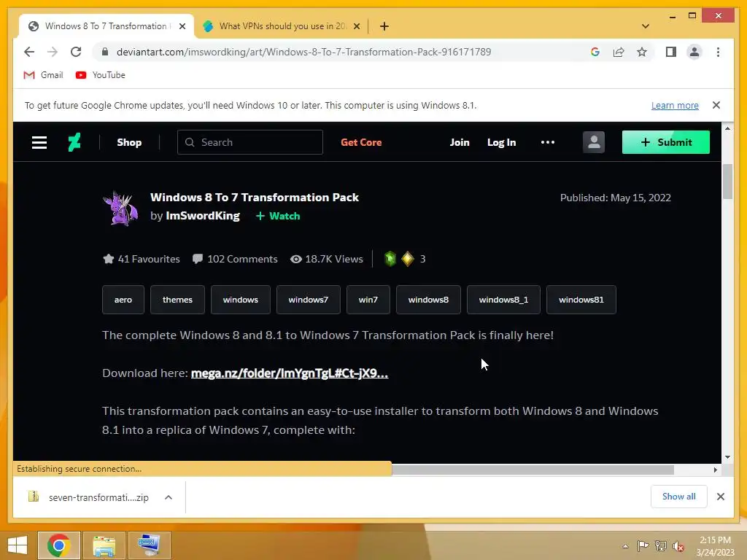Close the Windows 8 To 7 Transformation tab
This screenshot has width=747, height=560.
tap(182, 26)
